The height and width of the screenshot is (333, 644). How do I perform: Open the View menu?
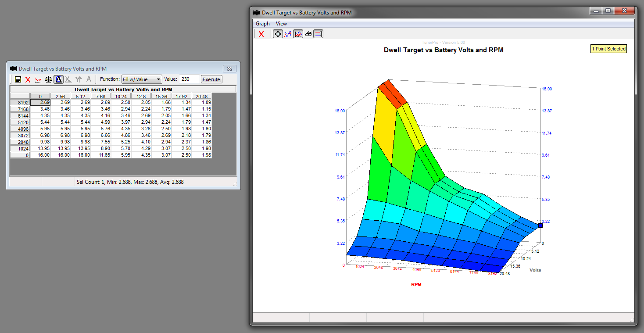(x=281, y=24)
